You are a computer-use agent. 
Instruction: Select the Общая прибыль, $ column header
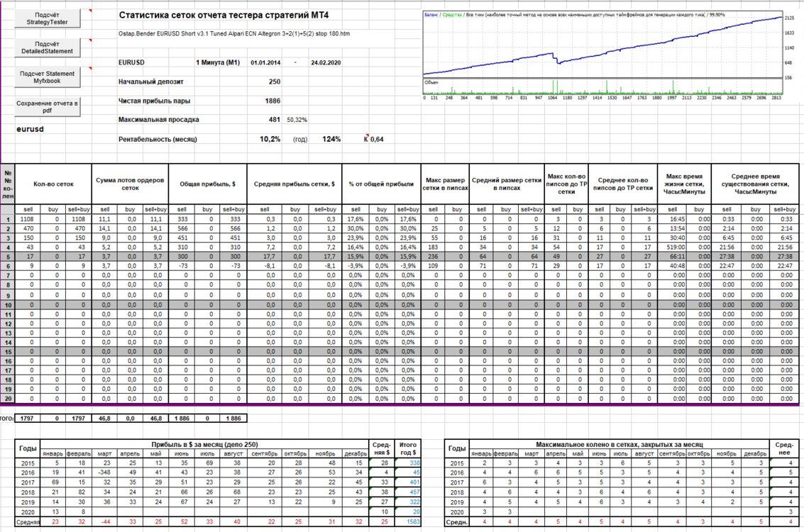(208, 184)
